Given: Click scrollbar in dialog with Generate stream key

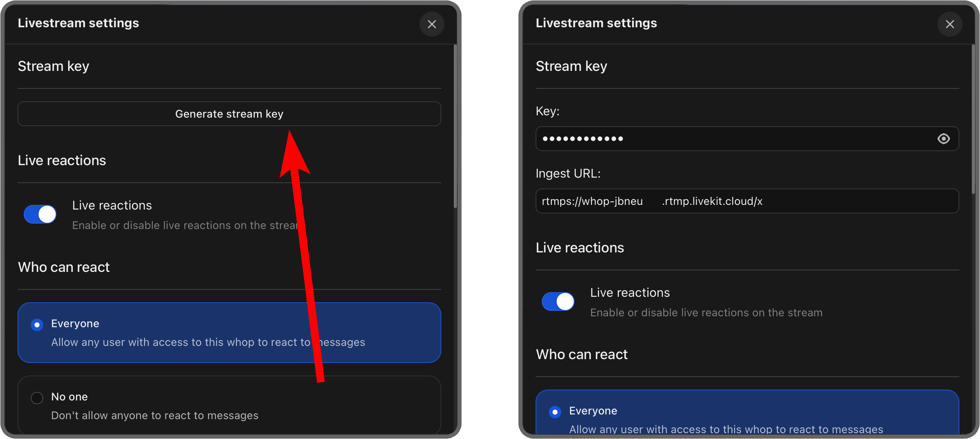Looking at the screenshot, I should coord(455,127).
